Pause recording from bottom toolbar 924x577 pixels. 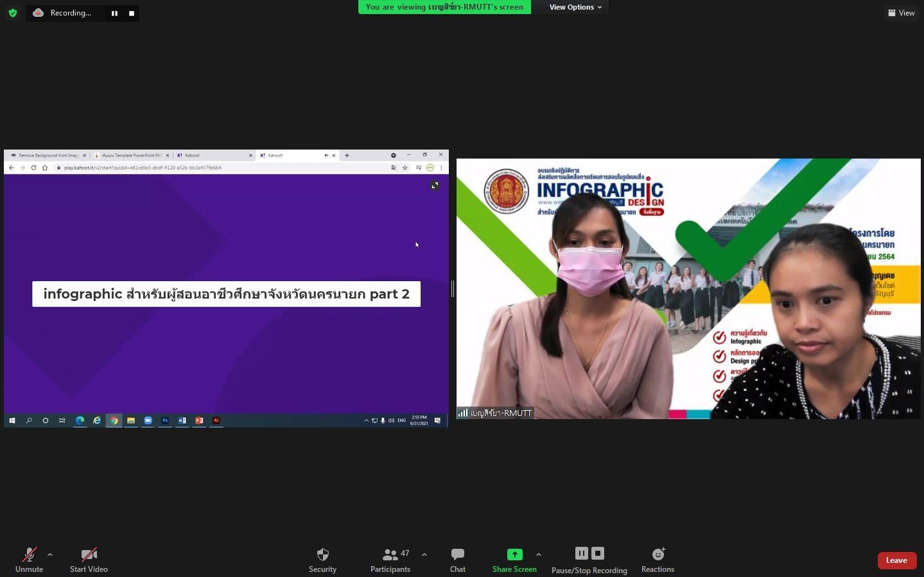point(582,553)
